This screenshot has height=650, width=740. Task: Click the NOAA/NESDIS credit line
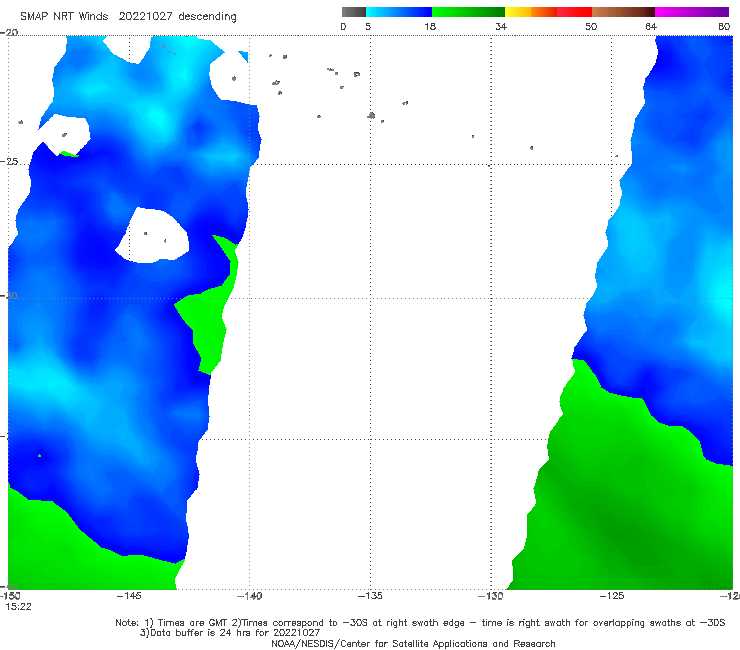413,643
